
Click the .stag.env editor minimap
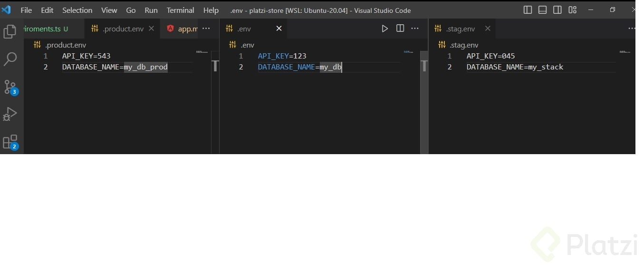[x=625, y=51]
